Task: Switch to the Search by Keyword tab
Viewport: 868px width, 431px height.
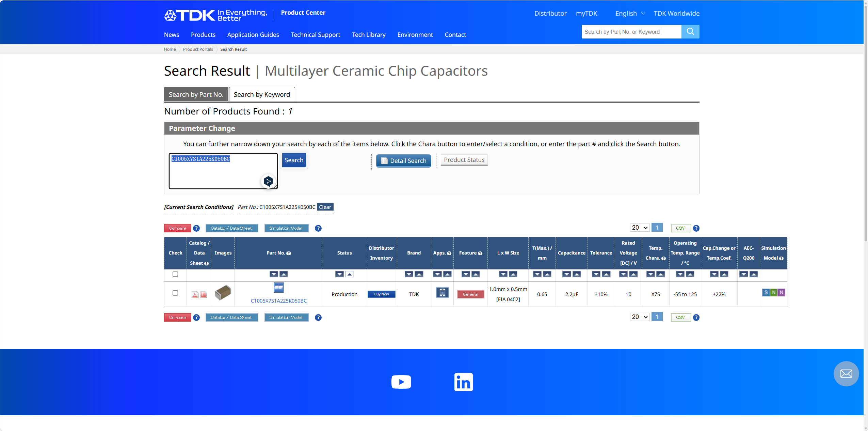Action: coord(262,94)
